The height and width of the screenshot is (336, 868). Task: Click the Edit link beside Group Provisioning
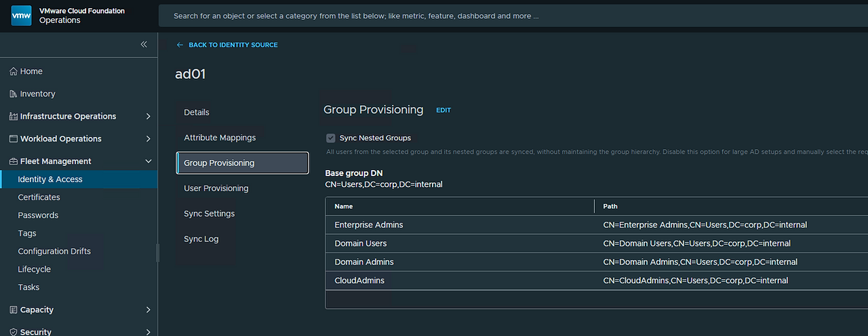[x=443, y=110]
